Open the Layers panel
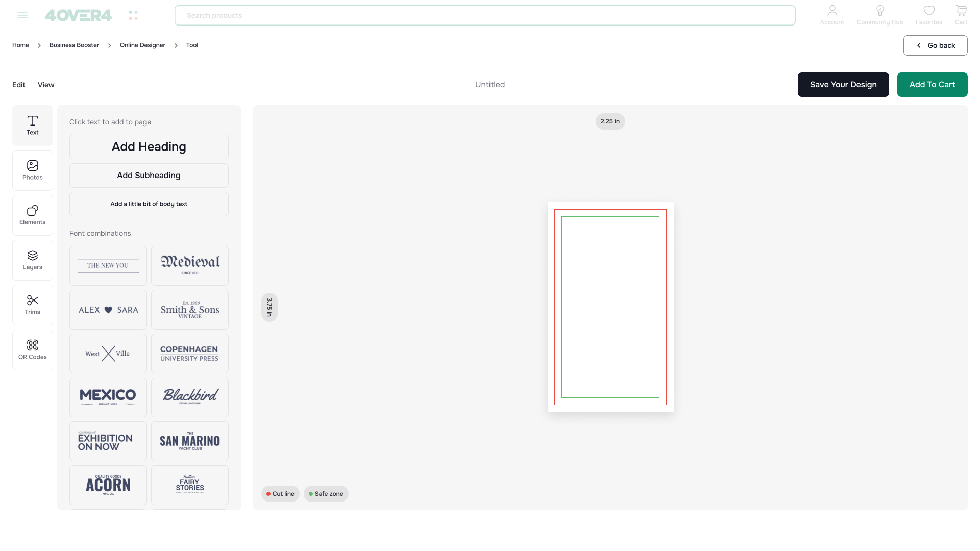This screenshot has width=980, height=551. [x=32, y=260]
